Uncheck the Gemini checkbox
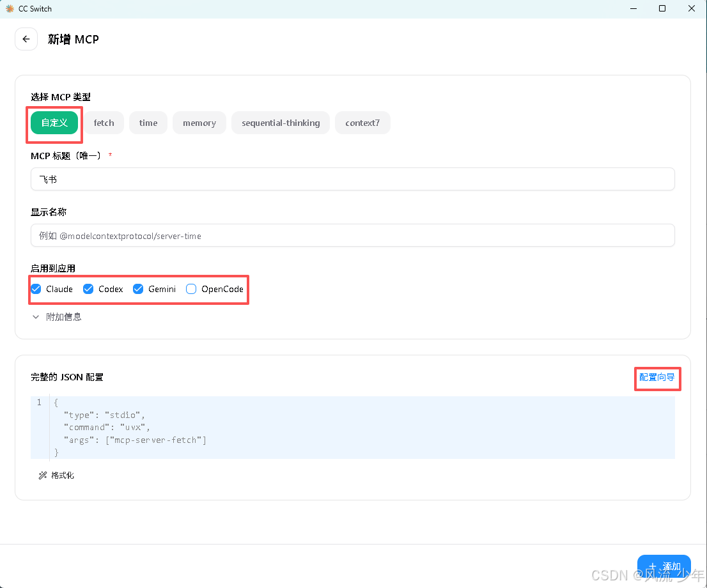This screenshot has height=588, width=707. click(138, 289)
